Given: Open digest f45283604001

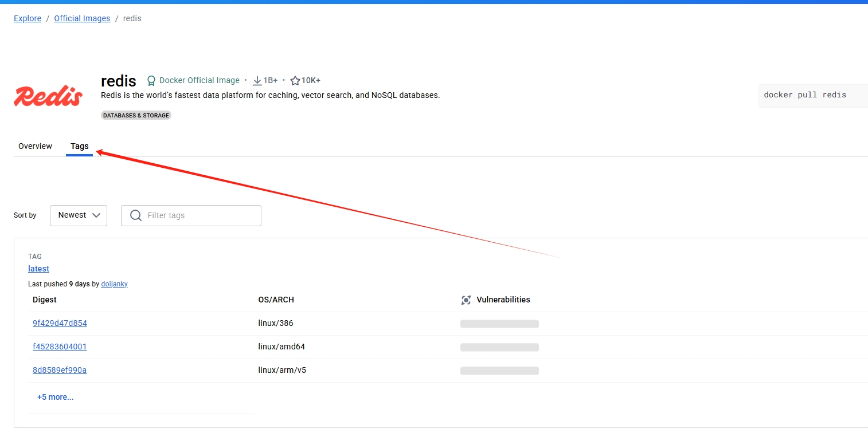Looking at the screenshot, I should (60, 347).
